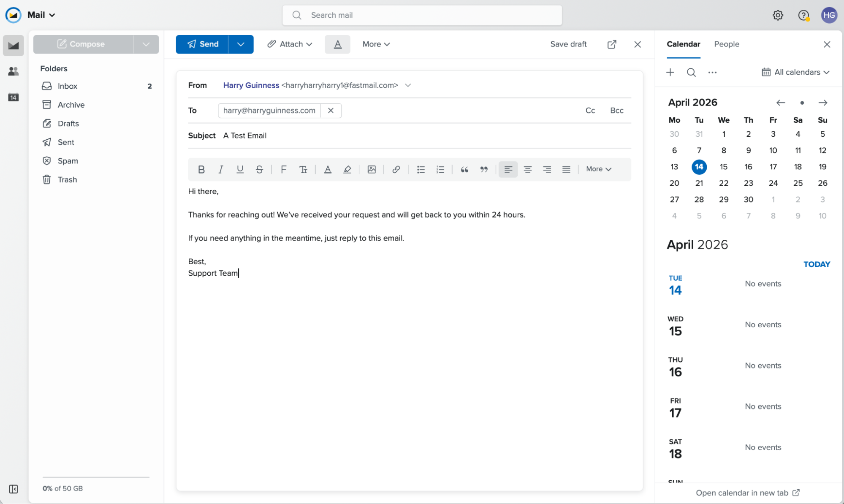The image size is (844, 504).
Task: Click TODAY in the calendar panel
Action: tap(817, 264)
